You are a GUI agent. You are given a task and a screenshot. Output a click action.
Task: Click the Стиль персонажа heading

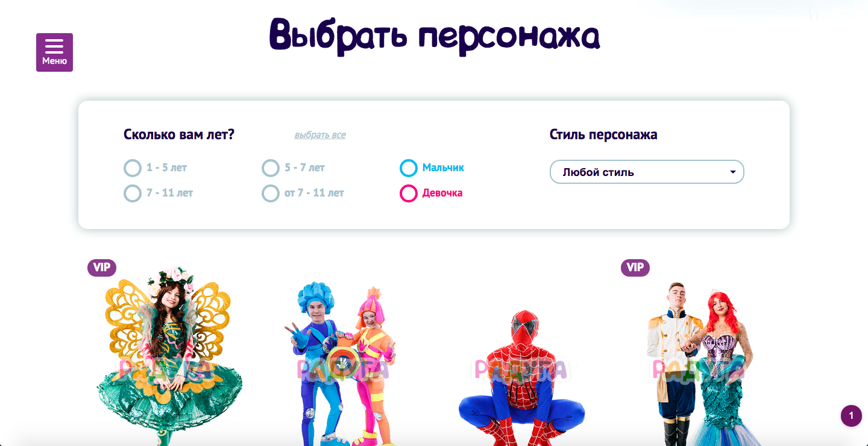tap(603, 134)
